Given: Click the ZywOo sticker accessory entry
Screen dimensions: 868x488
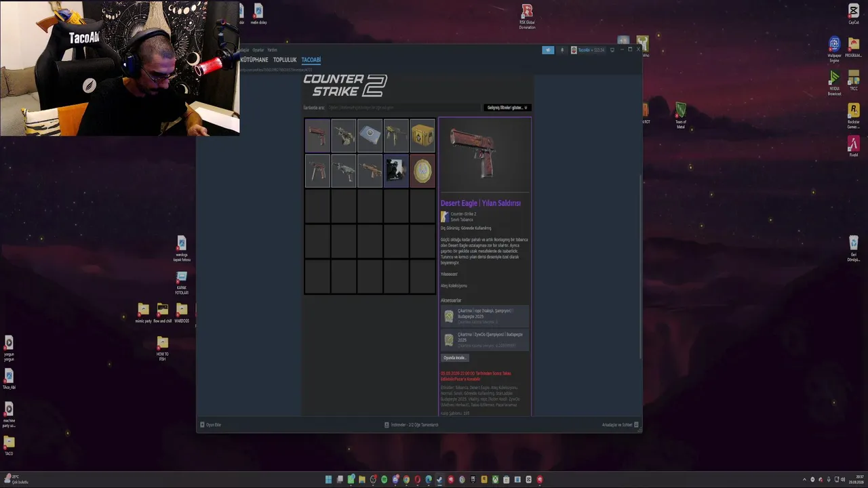Looking at the screenshot, I should 485,340.
